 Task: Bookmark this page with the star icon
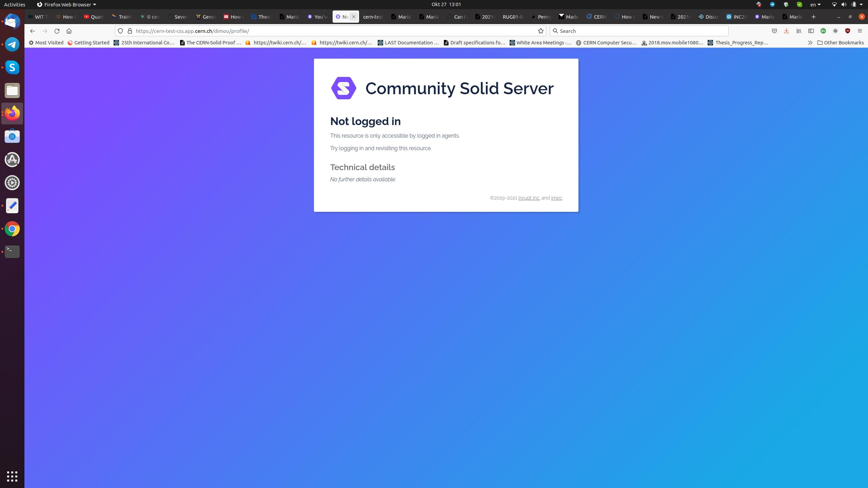[540, 31]
